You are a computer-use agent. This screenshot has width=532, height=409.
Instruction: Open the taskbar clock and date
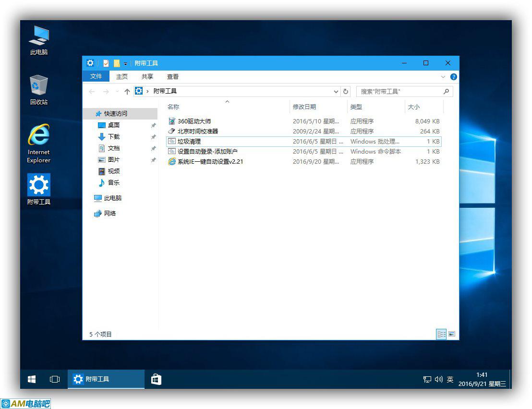point(482,379)
